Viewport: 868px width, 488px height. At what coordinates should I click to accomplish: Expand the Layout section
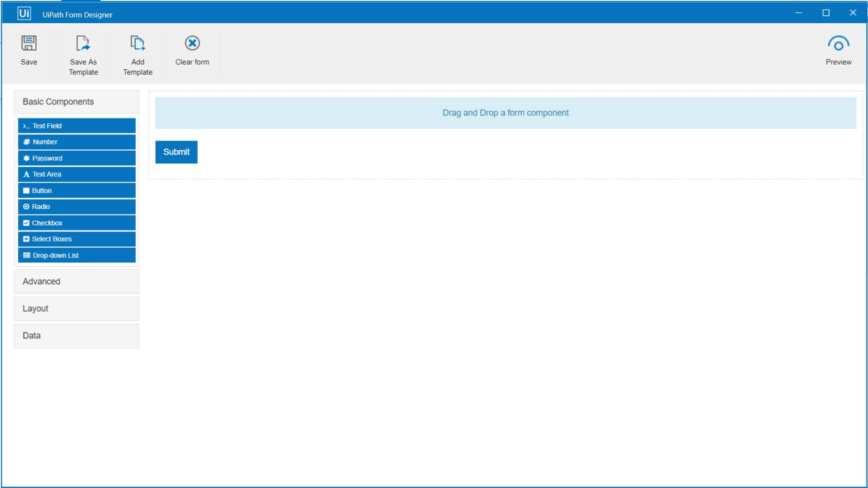pos(77,309)
